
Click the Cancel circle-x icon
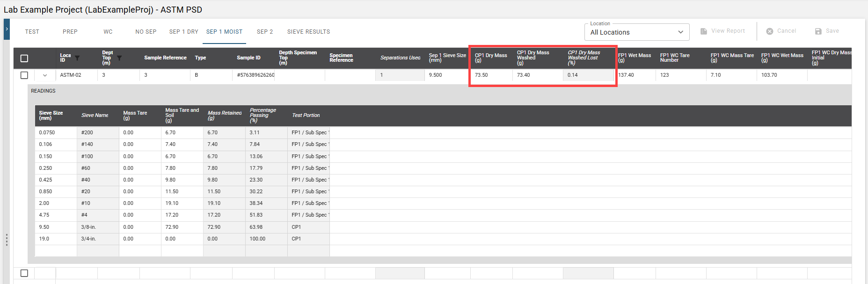pos(769,31)
